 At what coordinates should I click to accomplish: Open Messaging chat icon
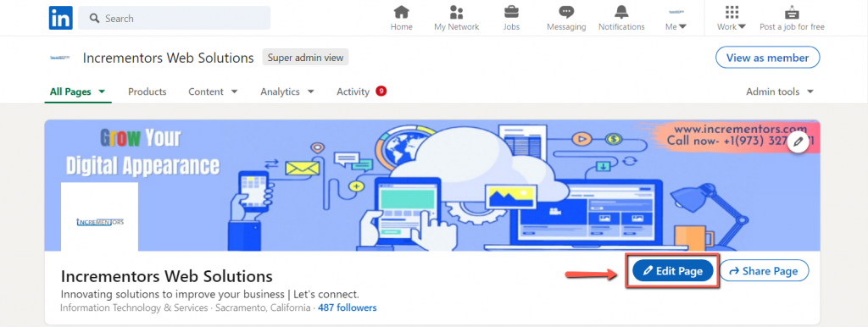565,19
